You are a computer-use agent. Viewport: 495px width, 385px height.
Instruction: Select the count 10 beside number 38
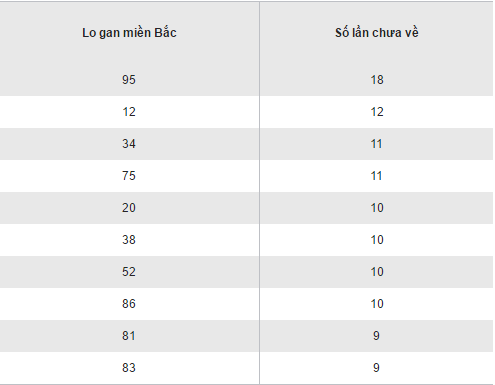click(x=377, y=240)
